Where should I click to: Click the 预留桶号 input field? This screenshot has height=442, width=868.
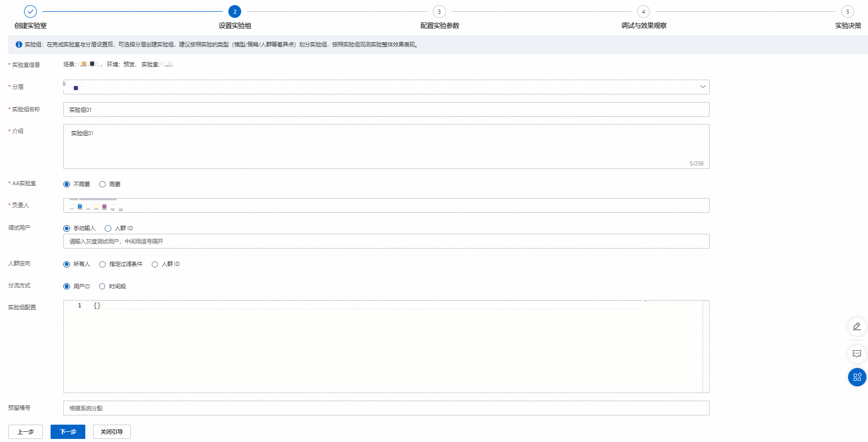386,408
